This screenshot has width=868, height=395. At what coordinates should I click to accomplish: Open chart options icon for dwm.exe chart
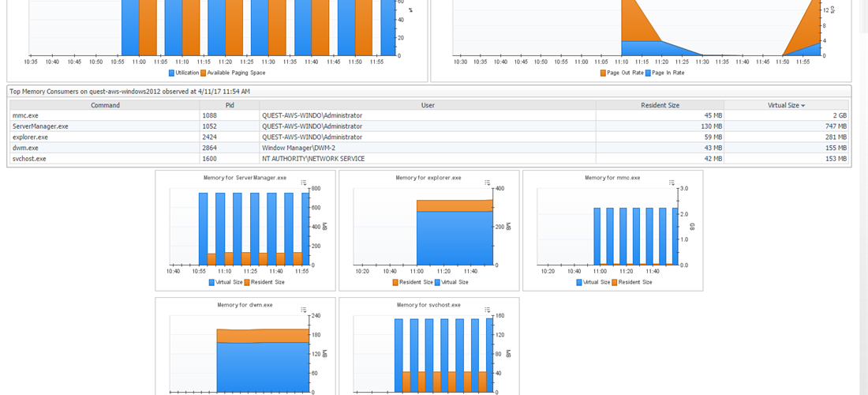[304, 309]
